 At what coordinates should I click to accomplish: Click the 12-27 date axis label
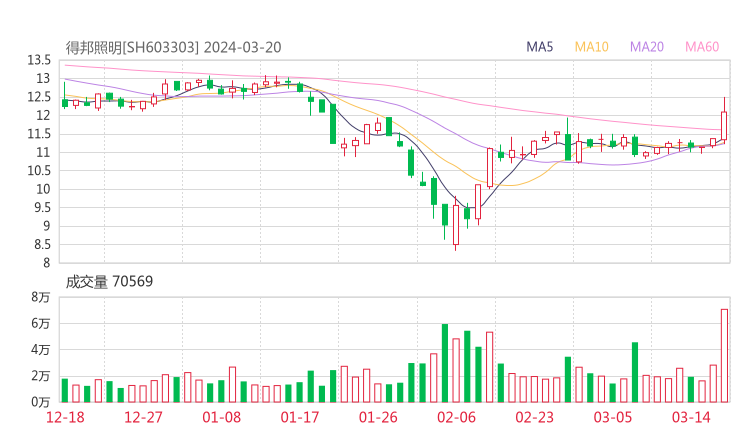[x=143, y=417]
